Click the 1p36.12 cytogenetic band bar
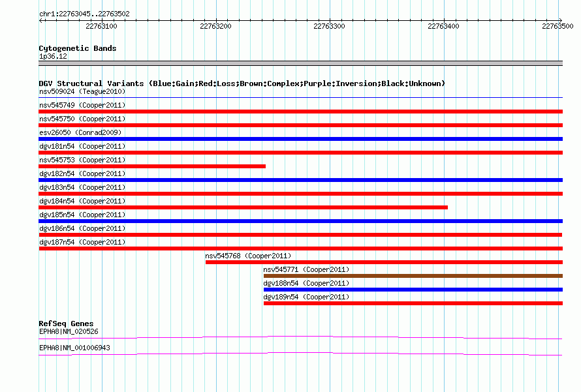This screenshot has height=392, width=581. pos(300,63)
